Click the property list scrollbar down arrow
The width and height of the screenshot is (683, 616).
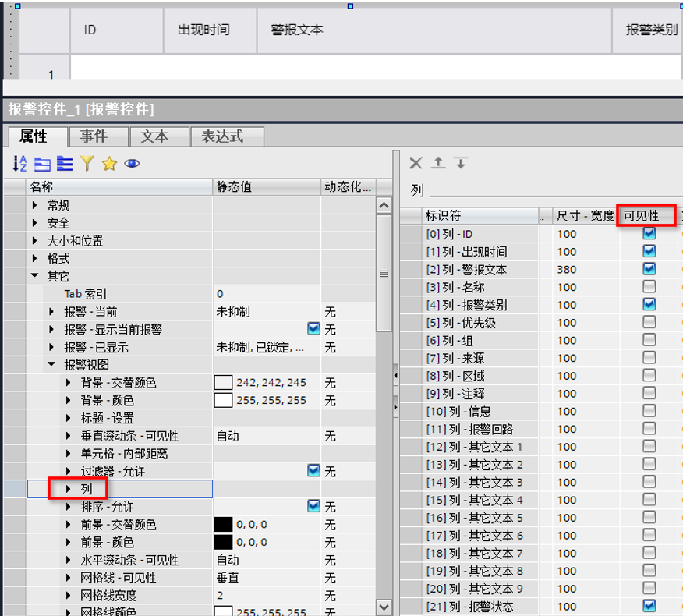coord(384,607)
